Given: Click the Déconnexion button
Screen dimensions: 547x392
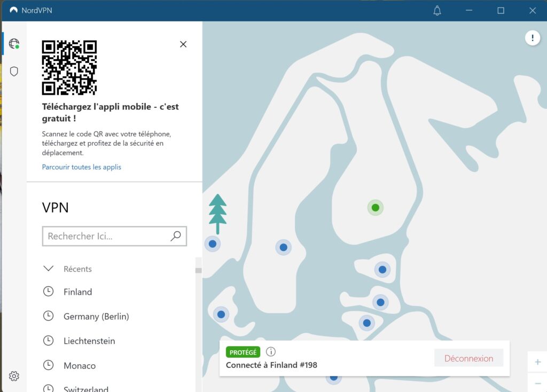Looking at the screenshot, I should click(468, 358).
